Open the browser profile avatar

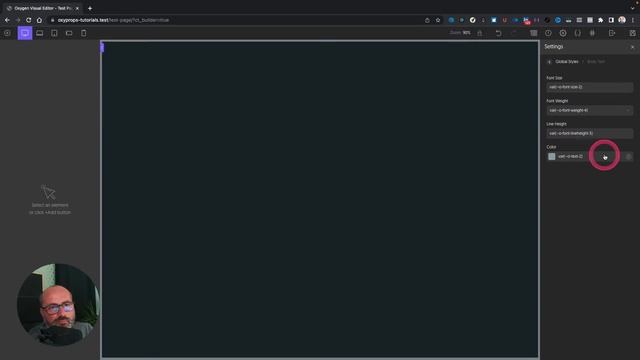pos(622,20)
